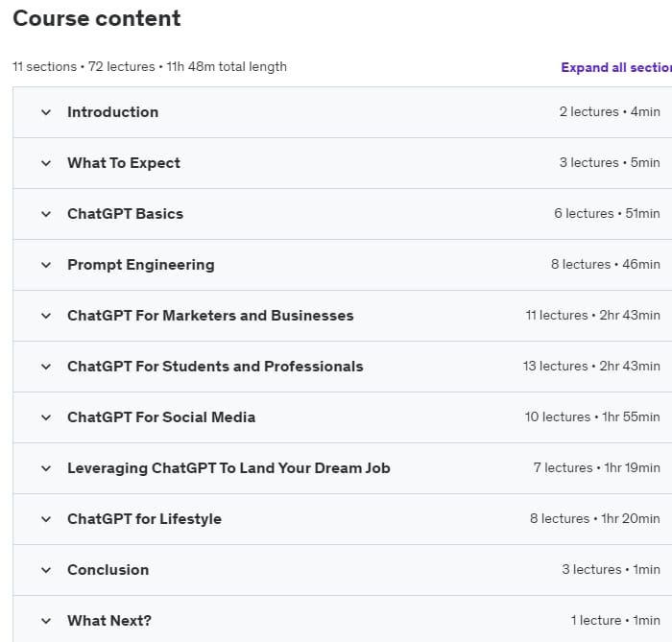The image size is (672, 642).
Task: Click '10 lectures • 1hr 55min' text
Action: (592, 416)
